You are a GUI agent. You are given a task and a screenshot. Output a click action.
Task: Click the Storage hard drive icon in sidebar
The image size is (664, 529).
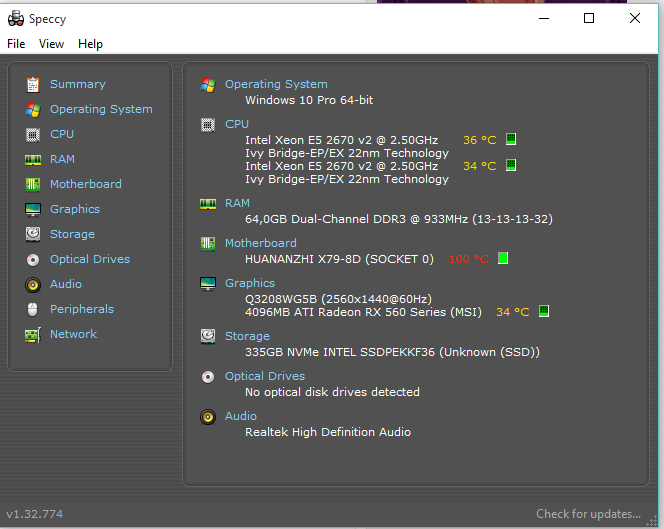tap(33, 234)
